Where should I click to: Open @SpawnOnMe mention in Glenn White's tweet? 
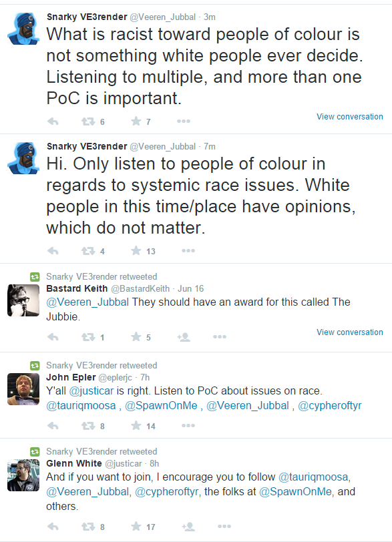point(295,491)
